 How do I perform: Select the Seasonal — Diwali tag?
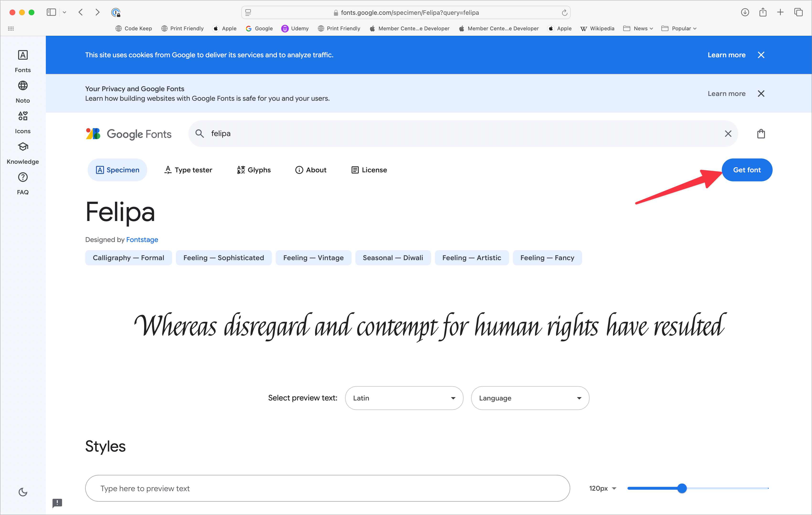tap(393, 258)
